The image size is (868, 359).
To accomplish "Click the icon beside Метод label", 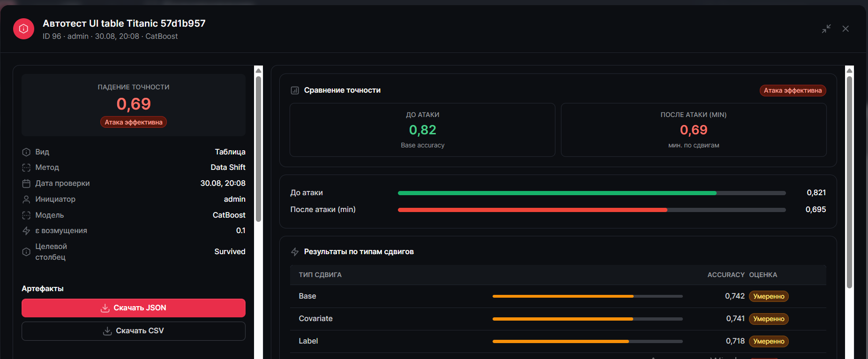I will tap(26, 168).
